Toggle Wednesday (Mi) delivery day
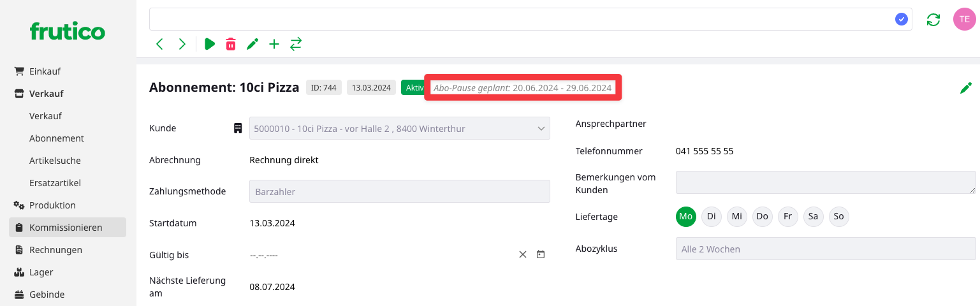The image size is (980, 306). (737, 216)
